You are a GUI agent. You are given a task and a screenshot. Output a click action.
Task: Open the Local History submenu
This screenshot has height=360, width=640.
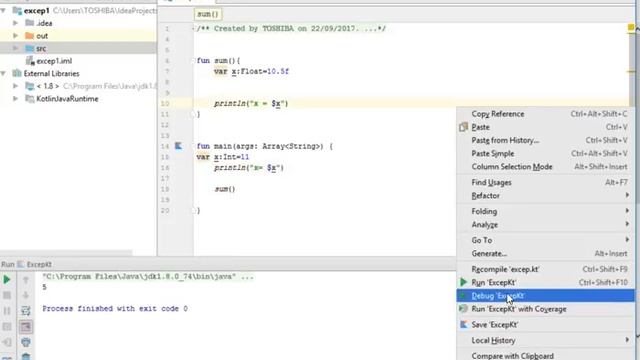click(x=545, y=340)
